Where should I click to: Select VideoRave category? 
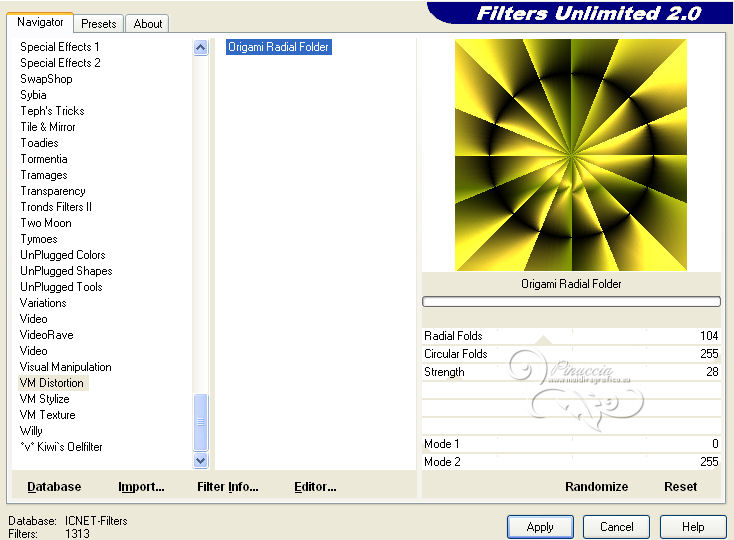pos(46,335)
